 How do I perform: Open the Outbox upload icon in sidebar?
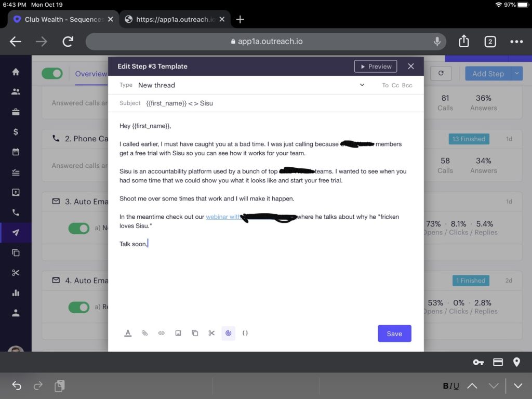click(x=16, y=192)
